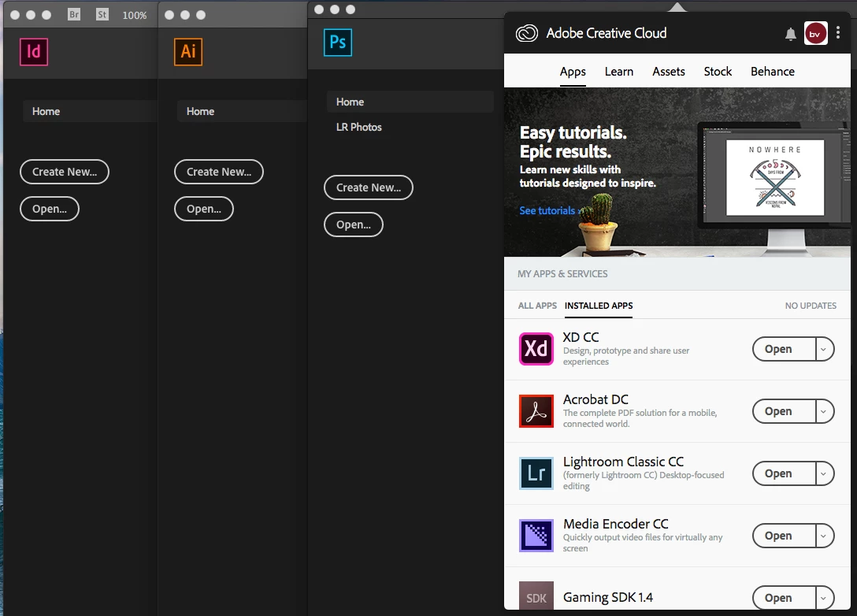This screenshot has height=616, width=857.
Task: Select Home in the Photoshop window
Action: coord(410,102)
